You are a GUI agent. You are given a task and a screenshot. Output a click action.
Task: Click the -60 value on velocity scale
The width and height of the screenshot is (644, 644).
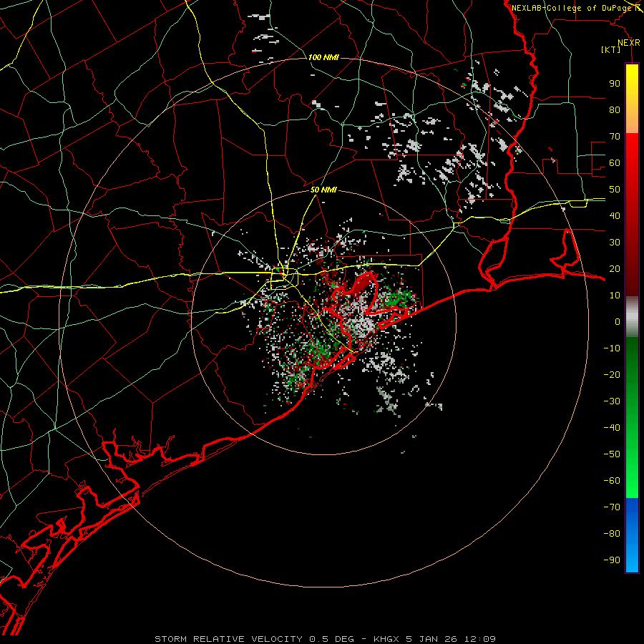tap(612, 481)
